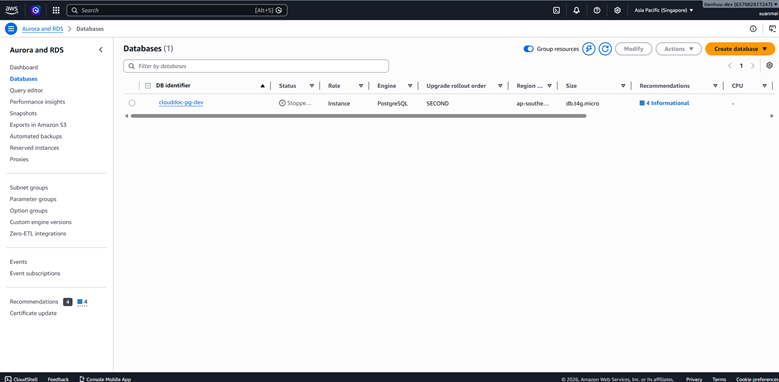Screen dimensions: 779x382
Task: Open Certificate update in the sidebar
Action: pos(33,313)
